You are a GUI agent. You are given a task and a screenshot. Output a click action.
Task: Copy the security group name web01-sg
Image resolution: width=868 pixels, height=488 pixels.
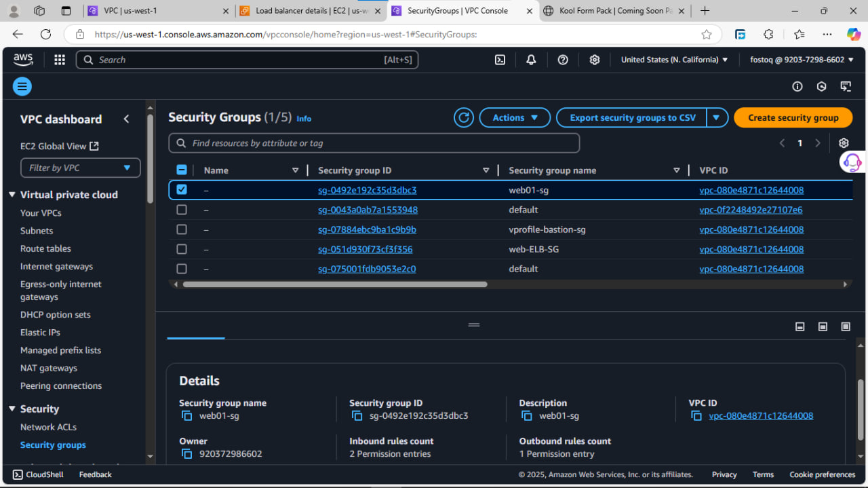tap(186, 416)
